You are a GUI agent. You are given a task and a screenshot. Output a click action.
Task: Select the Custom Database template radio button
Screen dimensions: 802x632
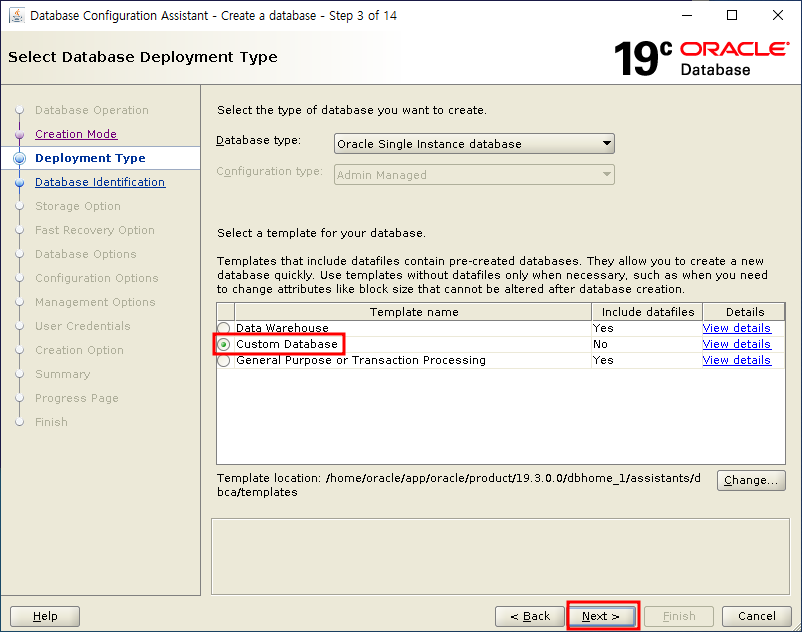pyautogui.click(x=224, y=344)
